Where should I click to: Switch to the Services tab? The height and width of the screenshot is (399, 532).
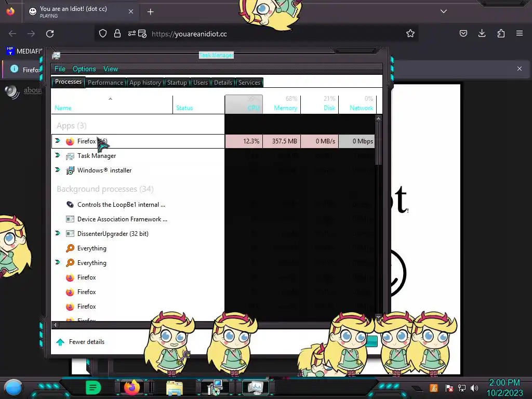[x=249, y=83]
